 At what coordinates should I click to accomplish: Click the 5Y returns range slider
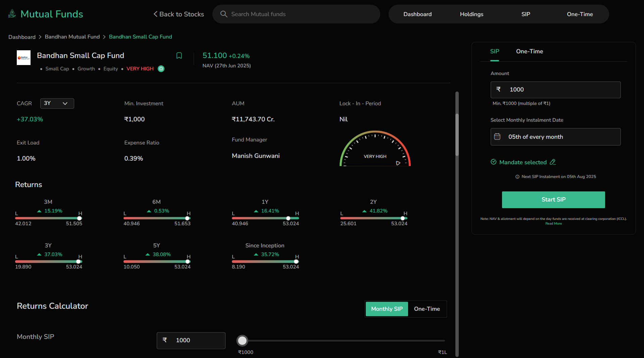point(157,261)
